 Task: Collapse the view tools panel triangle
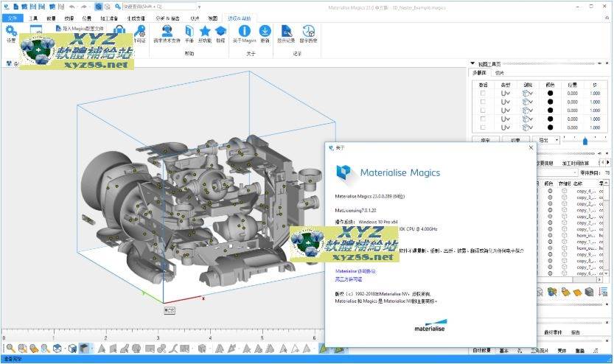[x=472, y=63]
